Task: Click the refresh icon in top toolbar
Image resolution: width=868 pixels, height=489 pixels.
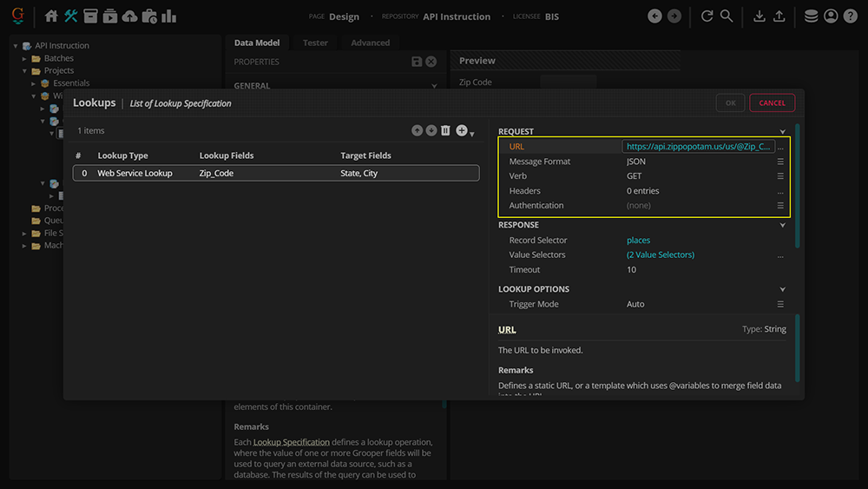Action: 707,17
